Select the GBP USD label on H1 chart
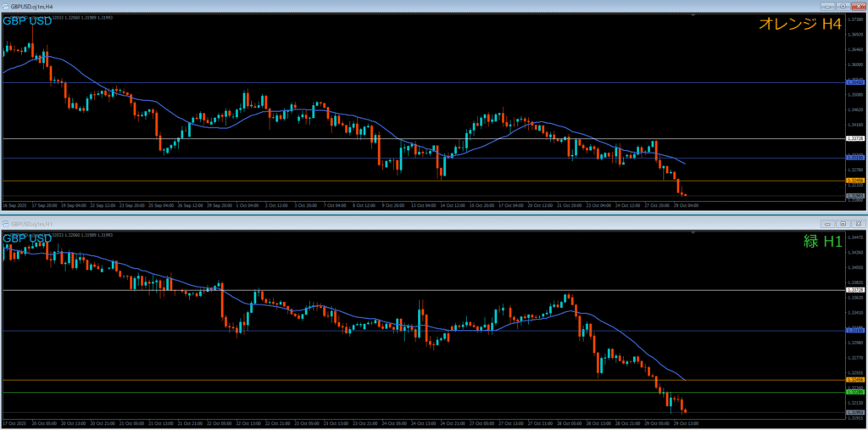This screenshot has width=868, height=430. pyautogui.click(x=27, y=238)
